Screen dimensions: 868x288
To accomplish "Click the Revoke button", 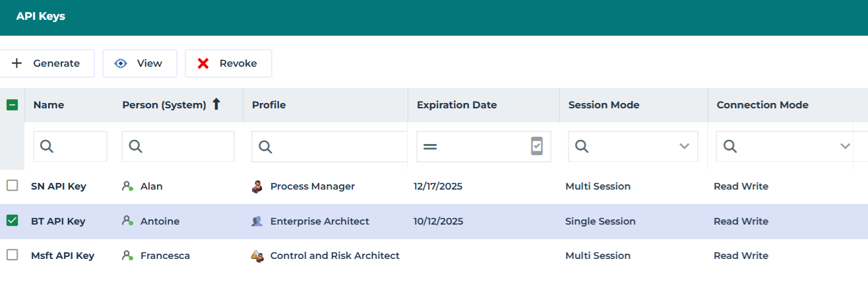I will (228, 63).
